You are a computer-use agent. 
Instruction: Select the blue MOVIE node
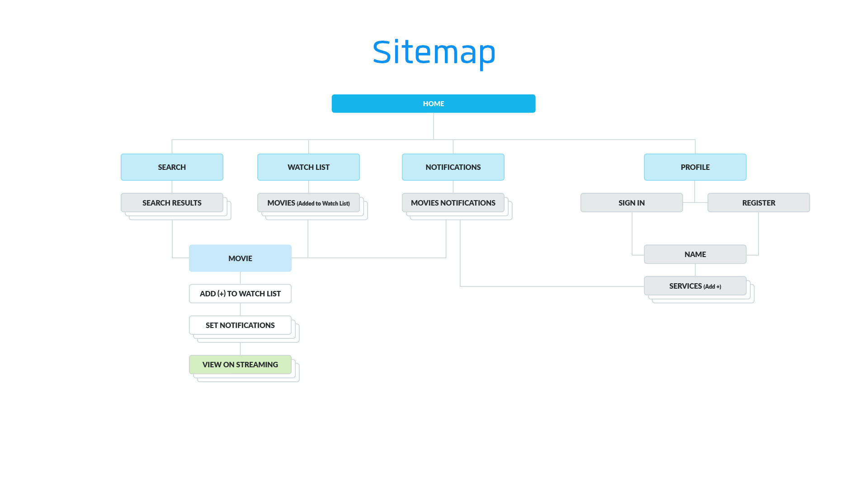(x=240, y=258)
